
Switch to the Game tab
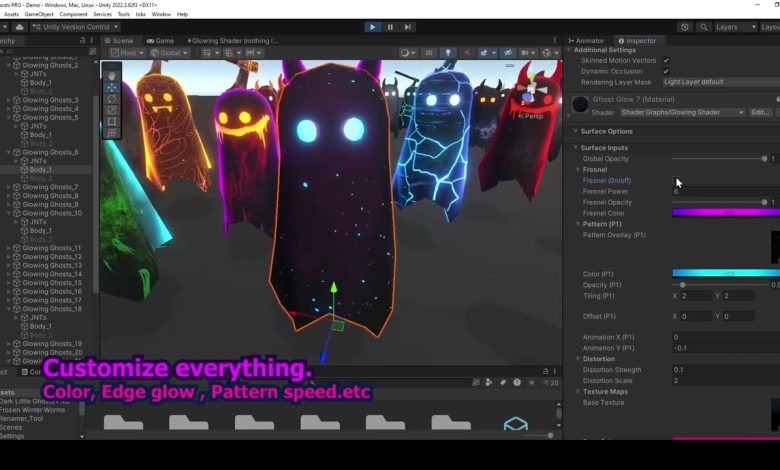[160, 41]
